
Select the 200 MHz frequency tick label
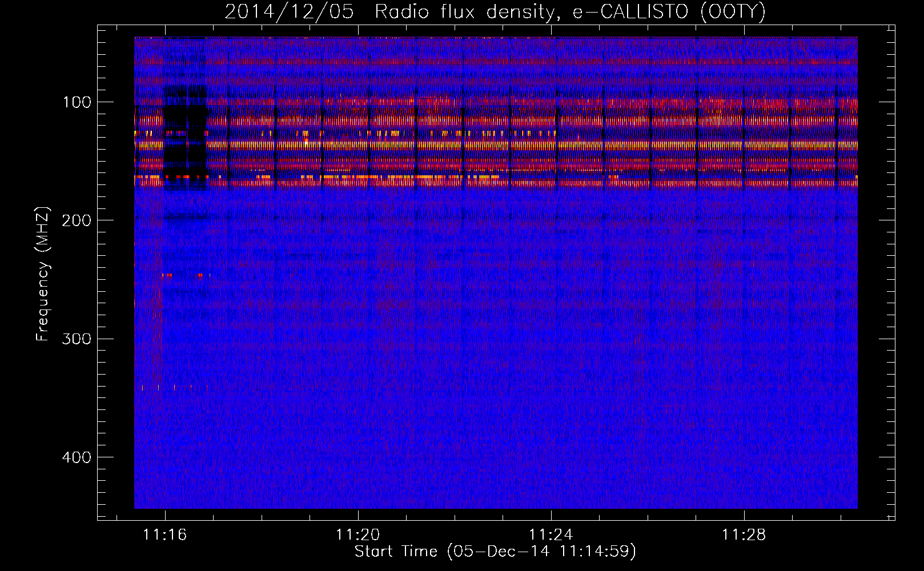click(x=76, y=220)
